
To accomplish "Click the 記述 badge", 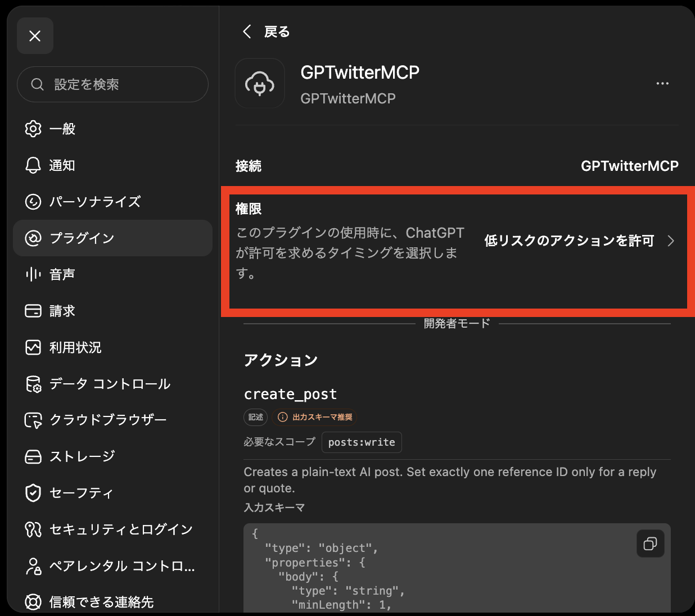I will point(255,417).
